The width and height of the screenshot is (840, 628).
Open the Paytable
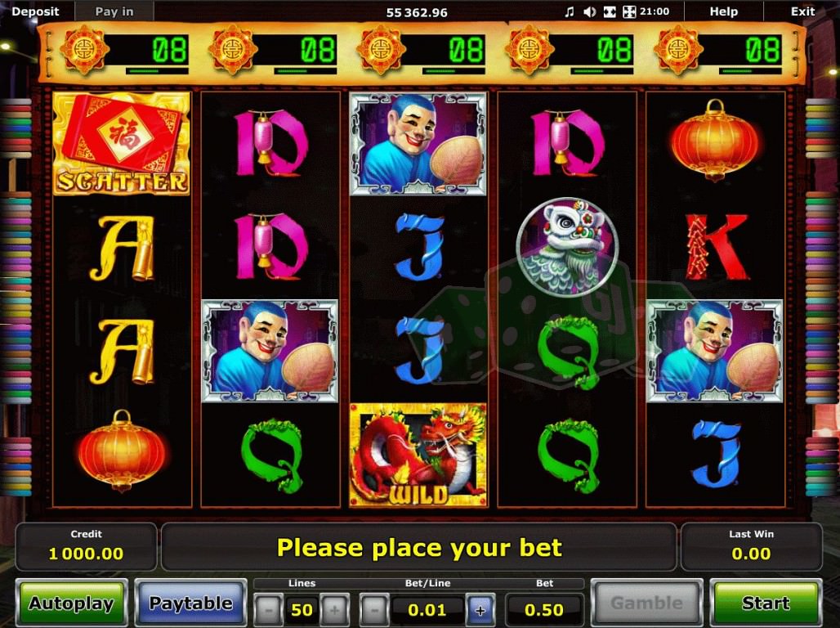coord(190,603)
